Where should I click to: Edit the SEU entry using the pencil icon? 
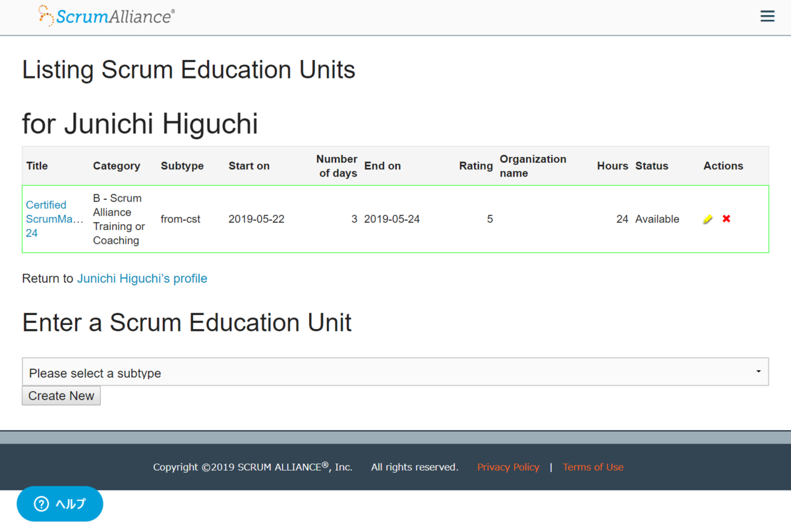point(708,219)
